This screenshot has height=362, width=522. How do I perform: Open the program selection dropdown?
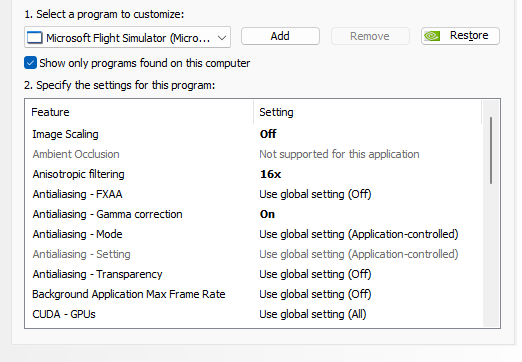127,37
